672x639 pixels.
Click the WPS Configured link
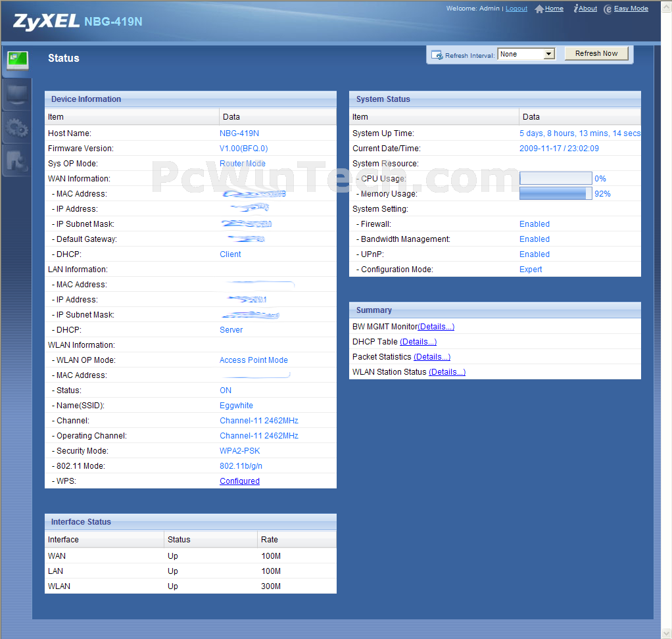[239, 481]
